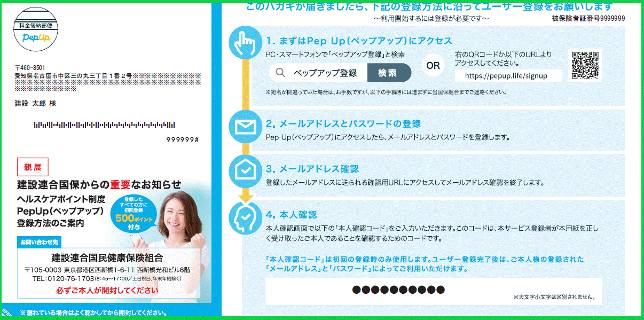Click the red 必ずご本人が開封してください warning
This screenshot has width=644, height=320.
point(107,291)
